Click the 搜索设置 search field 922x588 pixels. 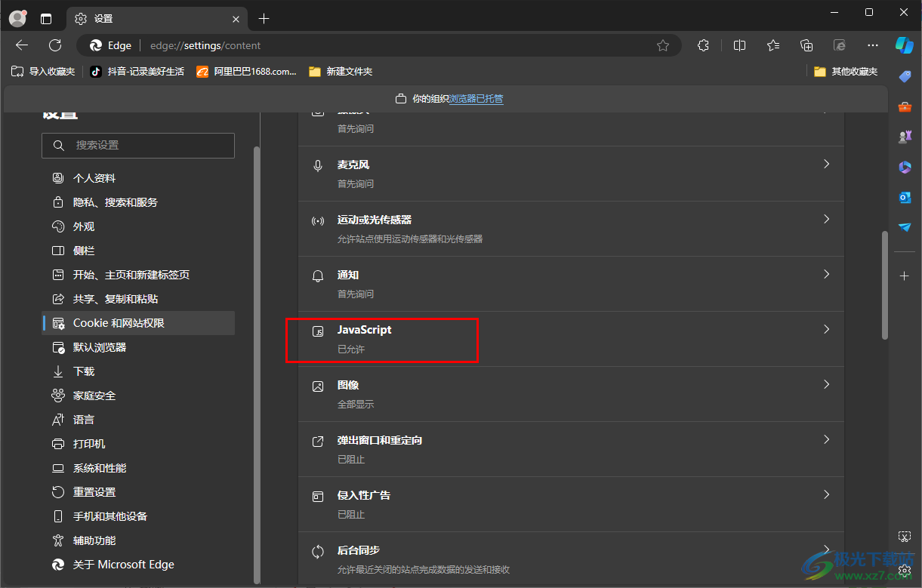(x=138, y=146)
